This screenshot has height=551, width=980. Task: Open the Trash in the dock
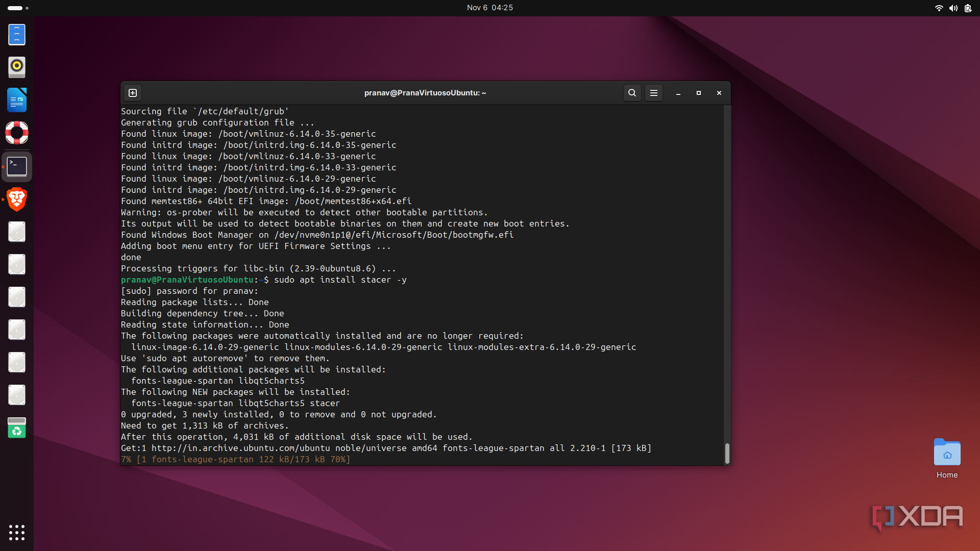tap(17, 428)
